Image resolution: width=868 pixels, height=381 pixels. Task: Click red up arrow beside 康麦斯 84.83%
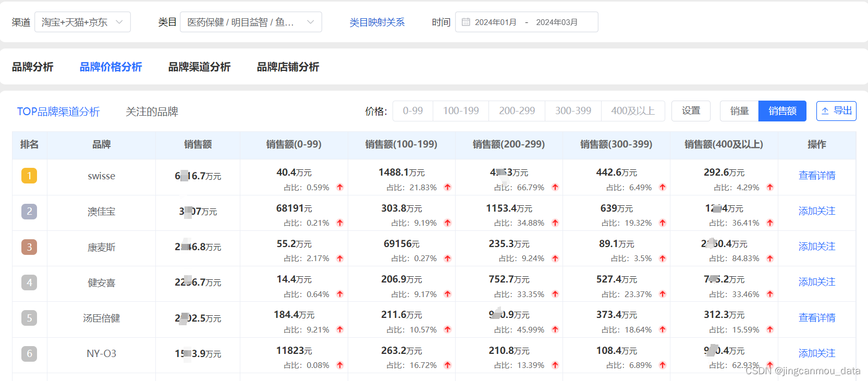tap(770, 258)
